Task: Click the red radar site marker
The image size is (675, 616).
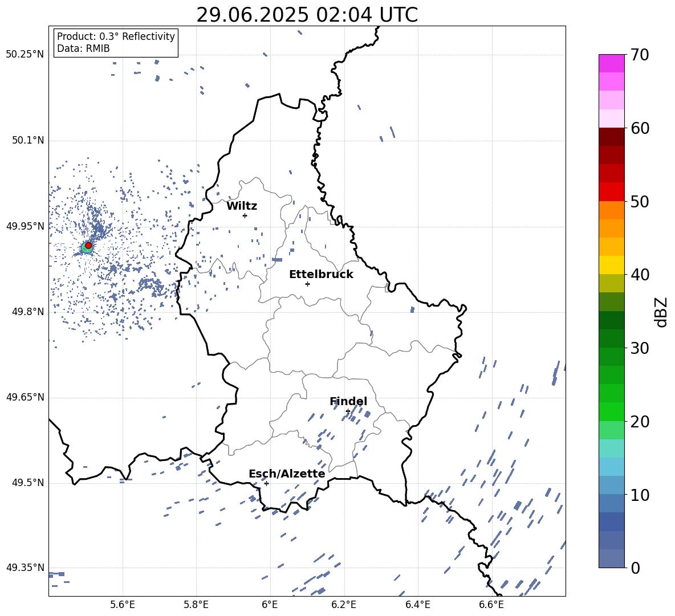Action: tap(88, 245)
